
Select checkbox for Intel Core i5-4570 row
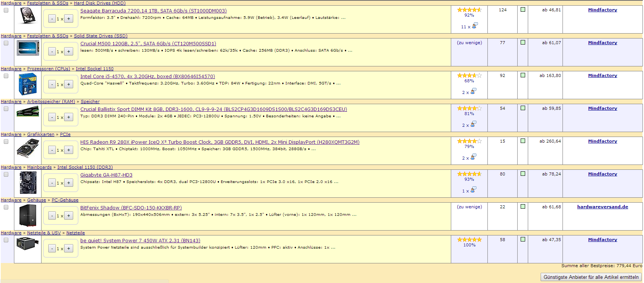[x=6, y=76]
